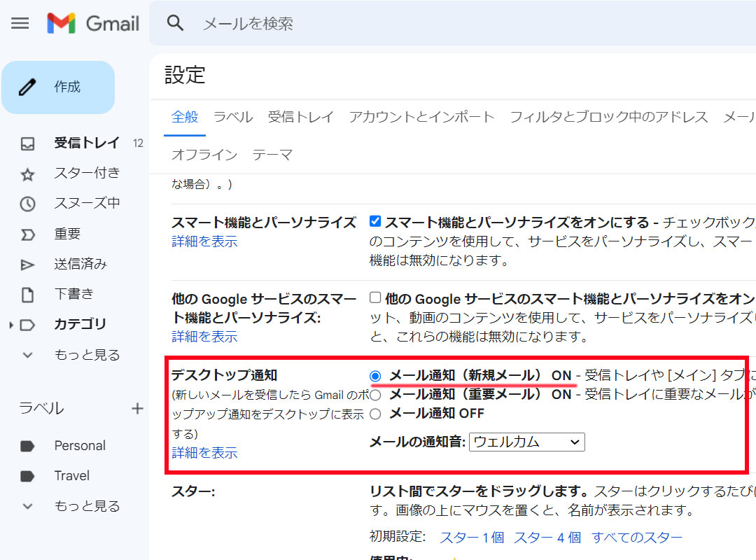Switch to 受信トレイ settings tab
Screen dimensions: 756x560
[301, 117]
